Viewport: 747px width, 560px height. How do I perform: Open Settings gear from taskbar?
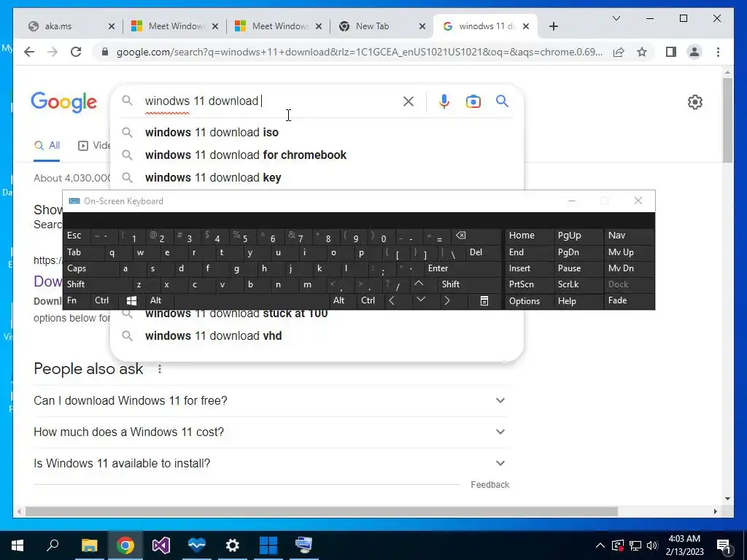[233, 545]
